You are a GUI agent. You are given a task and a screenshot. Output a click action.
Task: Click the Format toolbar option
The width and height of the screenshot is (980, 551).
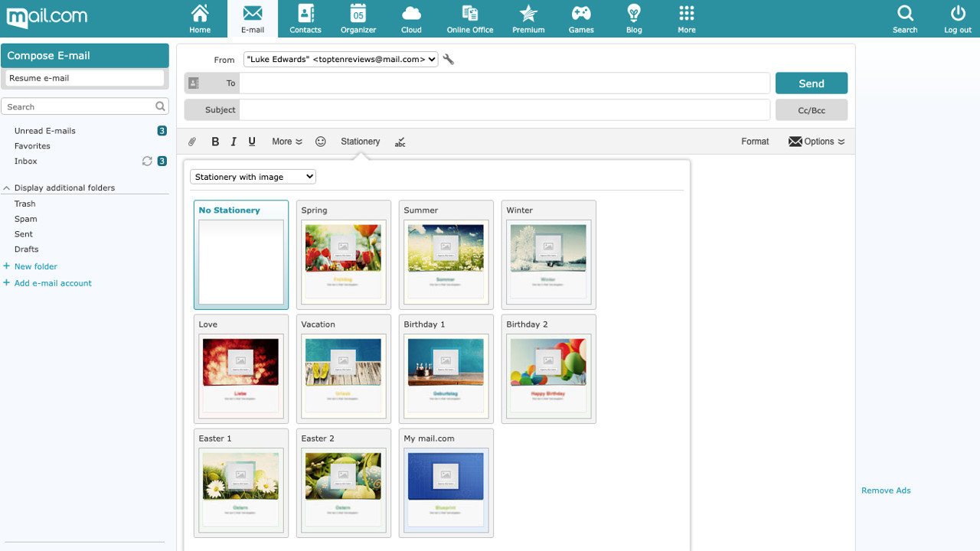coord(755,142)
